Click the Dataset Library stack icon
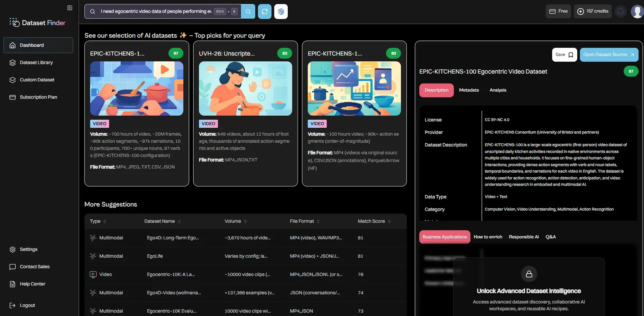The width and height of the screenshot is (644, 316). pyautogui.click(x=12, y=62)
